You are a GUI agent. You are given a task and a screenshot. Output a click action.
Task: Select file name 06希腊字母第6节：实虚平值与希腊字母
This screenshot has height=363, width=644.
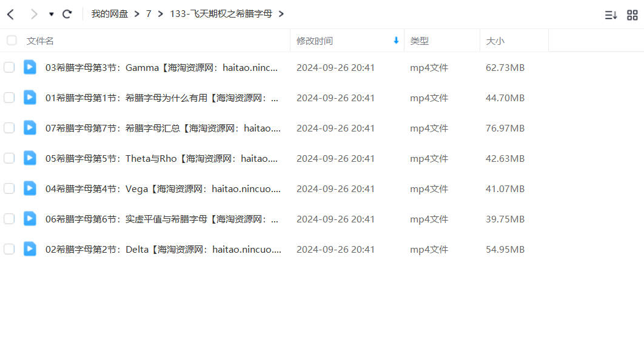pos(162,219)
